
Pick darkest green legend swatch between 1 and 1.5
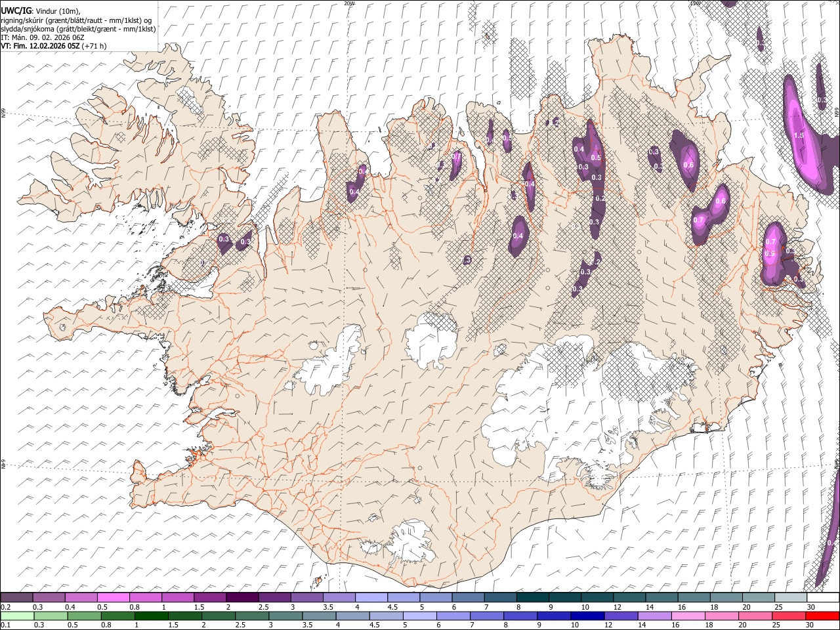coord(152,616)
